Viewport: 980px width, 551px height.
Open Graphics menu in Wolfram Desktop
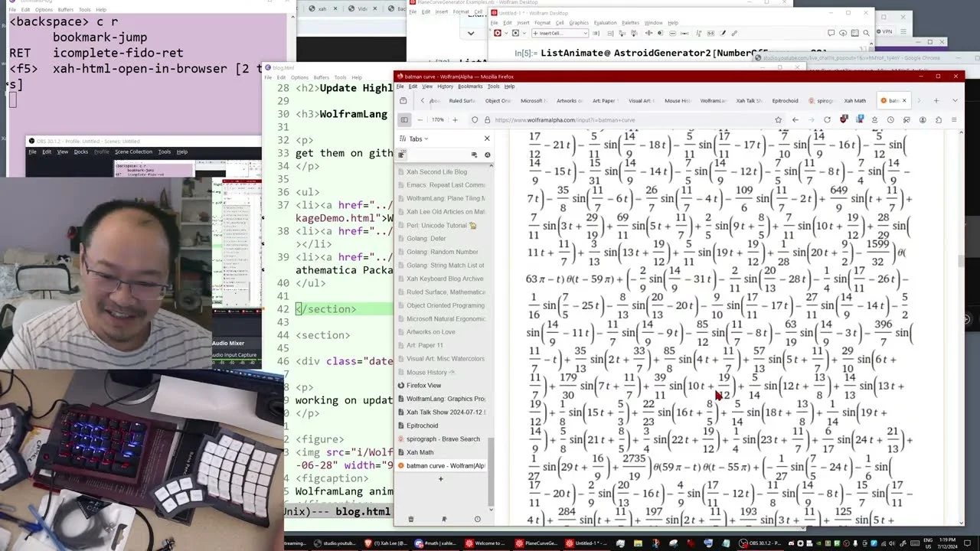(579, 23)
